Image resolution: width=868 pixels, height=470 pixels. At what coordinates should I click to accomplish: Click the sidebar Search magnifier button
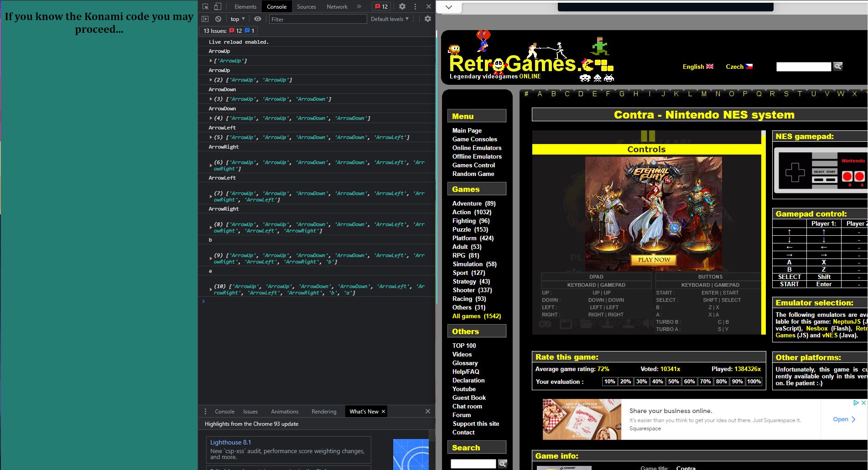502,464
